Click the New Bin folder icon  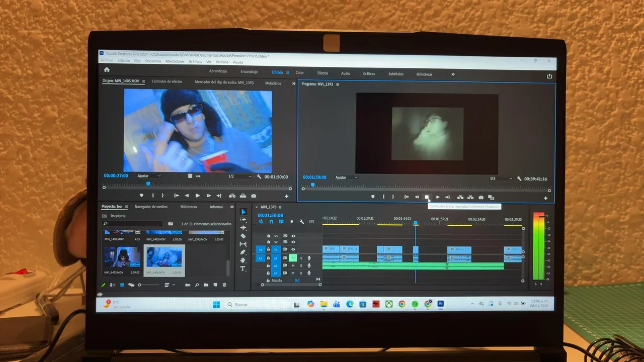pyautogui.click(x=206, y=285)
